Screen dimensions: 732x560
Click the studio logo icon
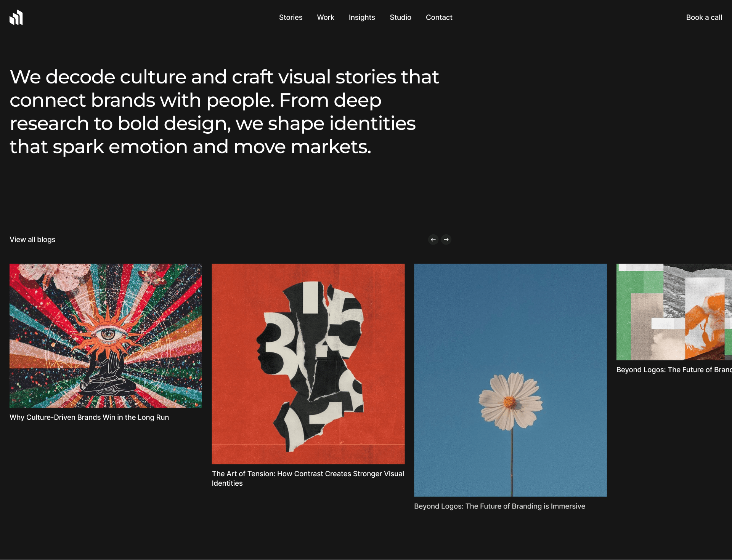(16, 18)
